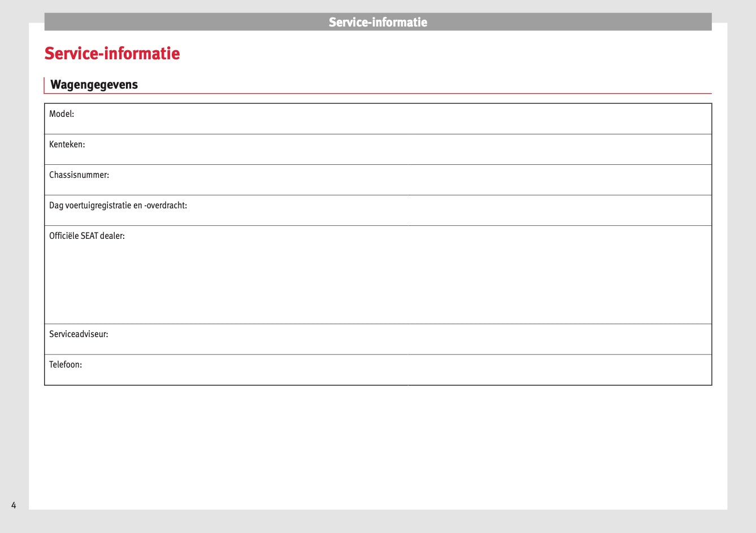Click the Officiële SEAT dealer label

(x=87, y=236)
